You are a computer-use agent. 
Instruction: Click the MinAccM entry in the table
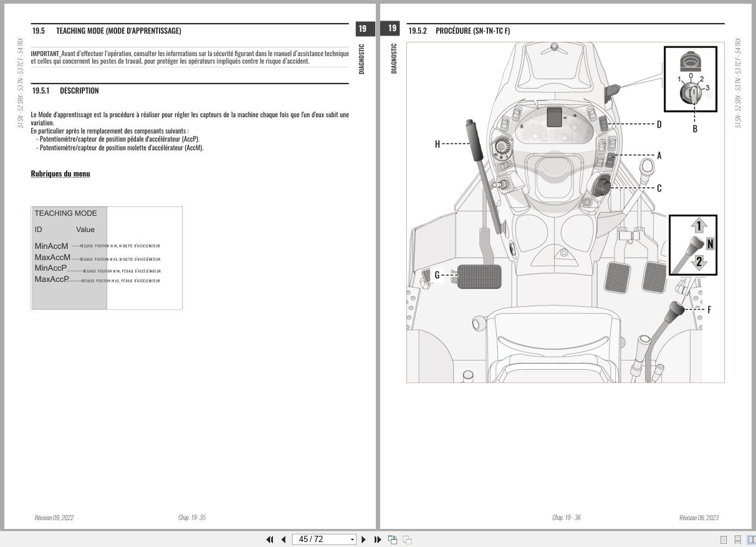click(51, 246)
